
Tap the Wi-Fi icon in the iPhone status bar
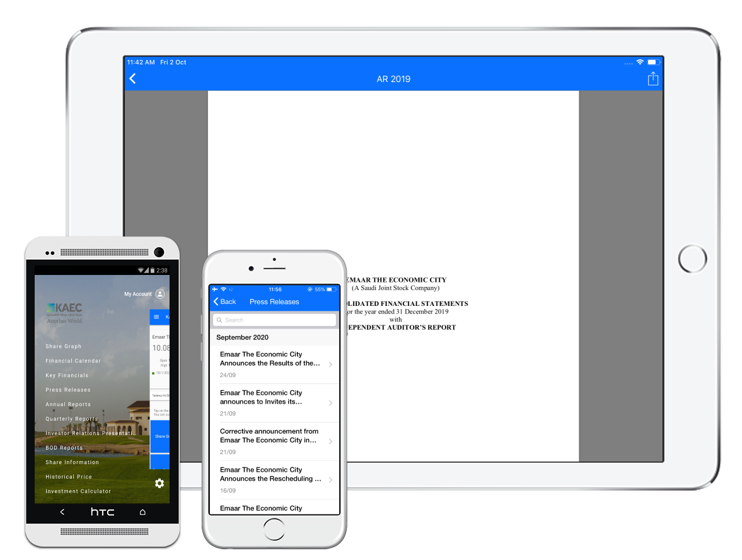(x=223, y=289)
